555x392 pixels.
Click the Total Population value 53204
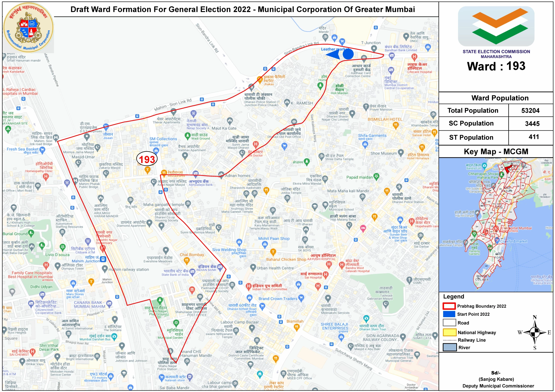coord(530,111)
